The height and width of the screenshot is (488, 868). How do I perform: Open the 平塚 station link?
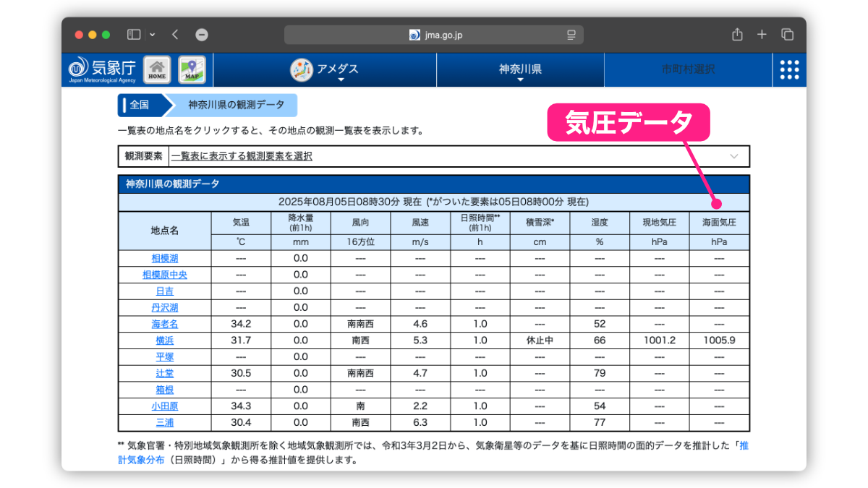pyautogui.click(x=165, y=357)
